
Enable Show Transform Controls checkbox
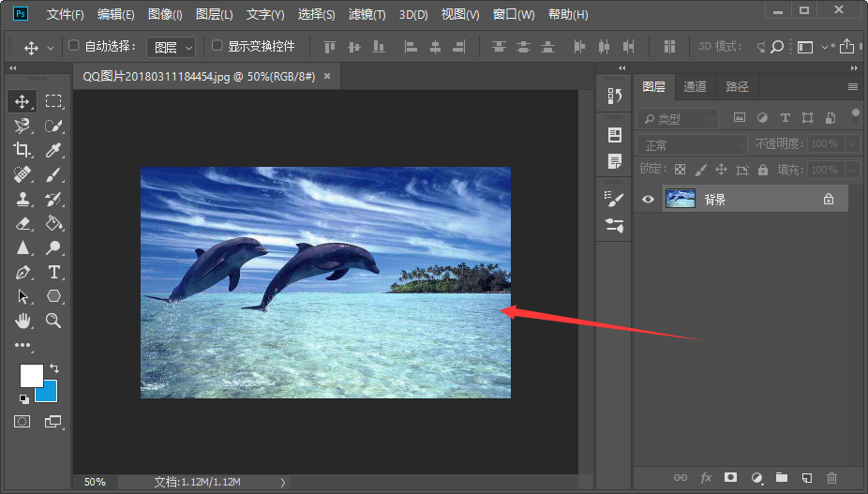(x=217, y=45)
